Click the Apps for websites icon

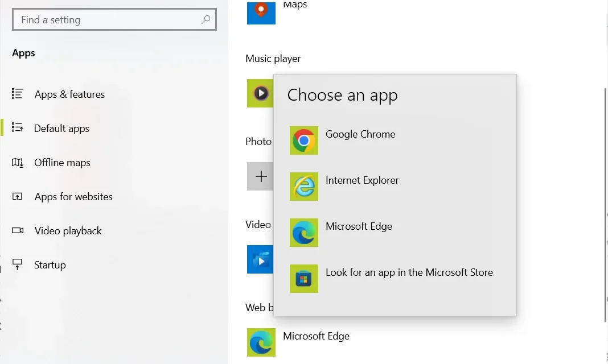[18, 196]
